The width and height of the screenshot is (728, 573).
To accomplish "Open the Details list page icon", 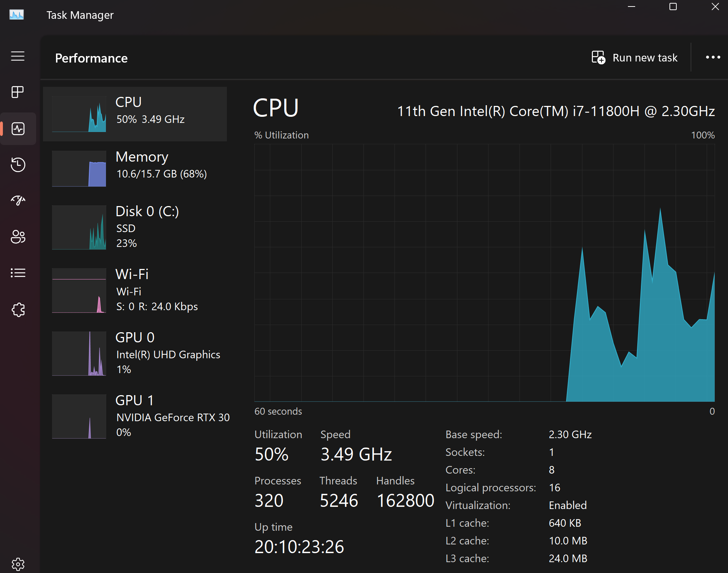I will click(18, 273).
